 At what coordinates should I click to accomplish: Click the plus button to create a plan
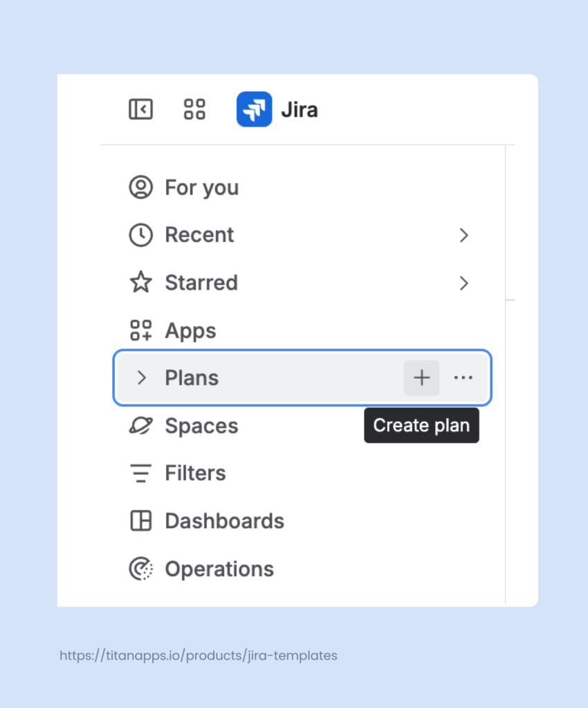[421, 378]
